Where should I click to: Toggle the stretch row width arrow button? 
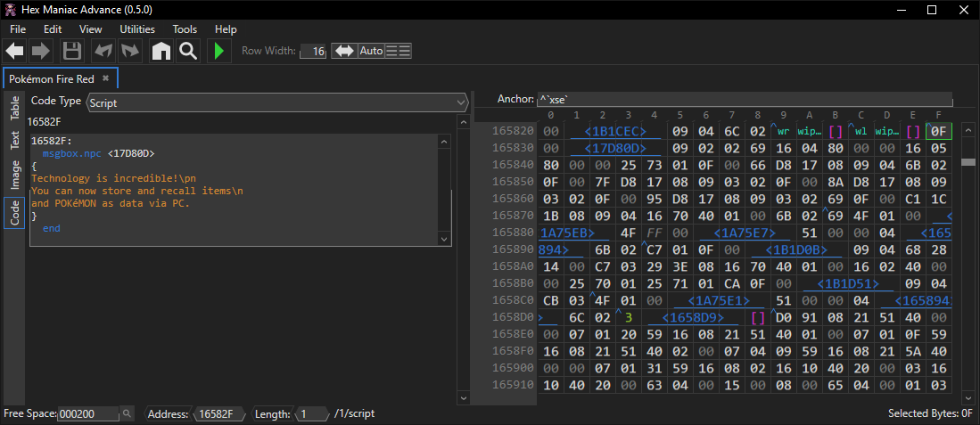click(x=343, y=51)
